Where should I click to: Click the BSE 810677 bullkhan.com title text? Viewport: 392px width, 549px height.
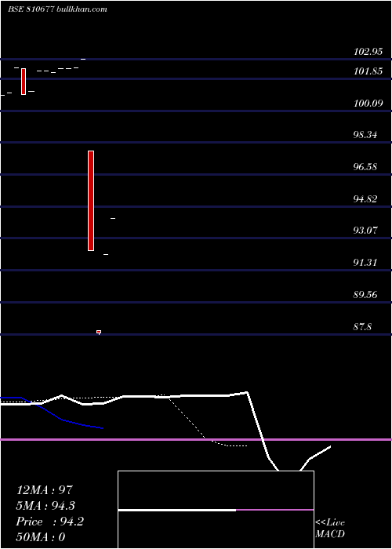coord(57,9)
